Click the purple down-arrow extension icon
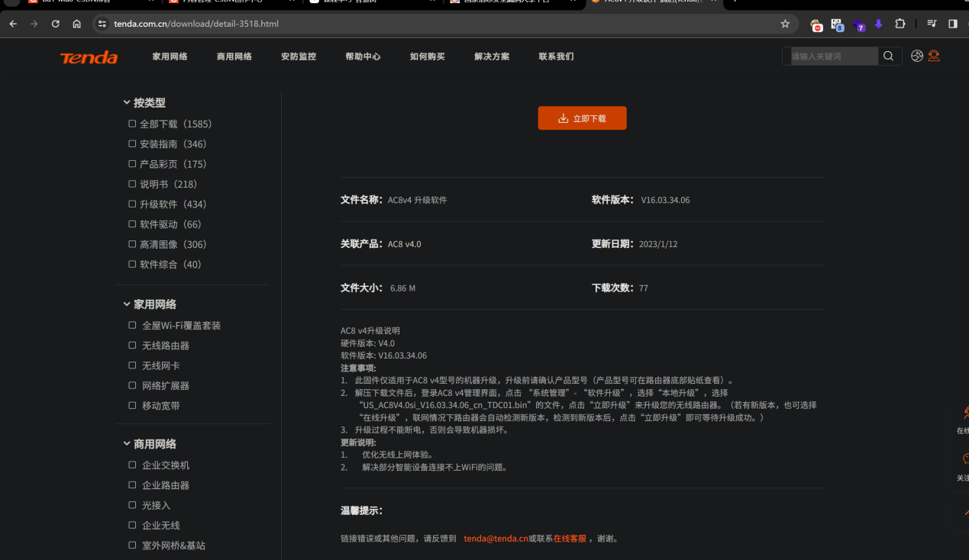Screen dimensions: 969x560 tap(879, 24)
